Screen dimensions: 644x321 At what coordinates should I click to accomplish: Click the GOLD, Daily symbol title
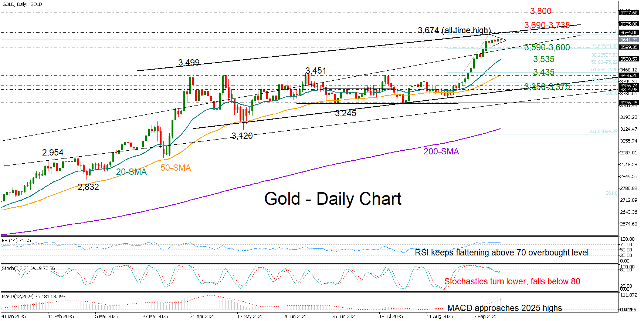click(x=22, y=4)
